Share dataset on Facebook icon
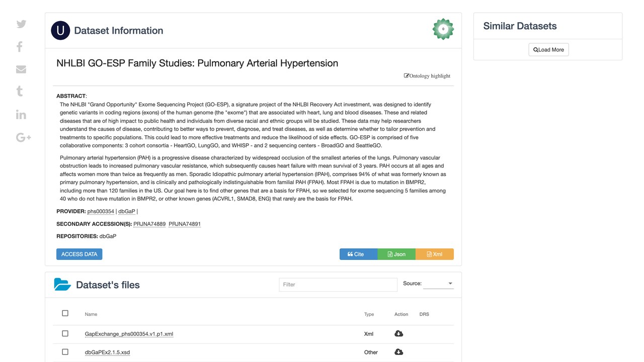This screenshot has width=644, height=362. (20, 47)
